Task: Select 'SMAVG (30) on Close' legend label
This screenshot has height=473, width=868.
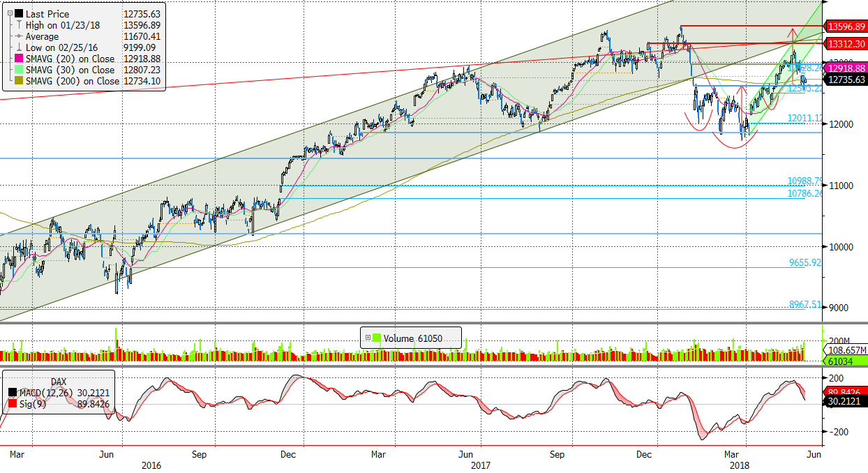Action: (70, 70)
